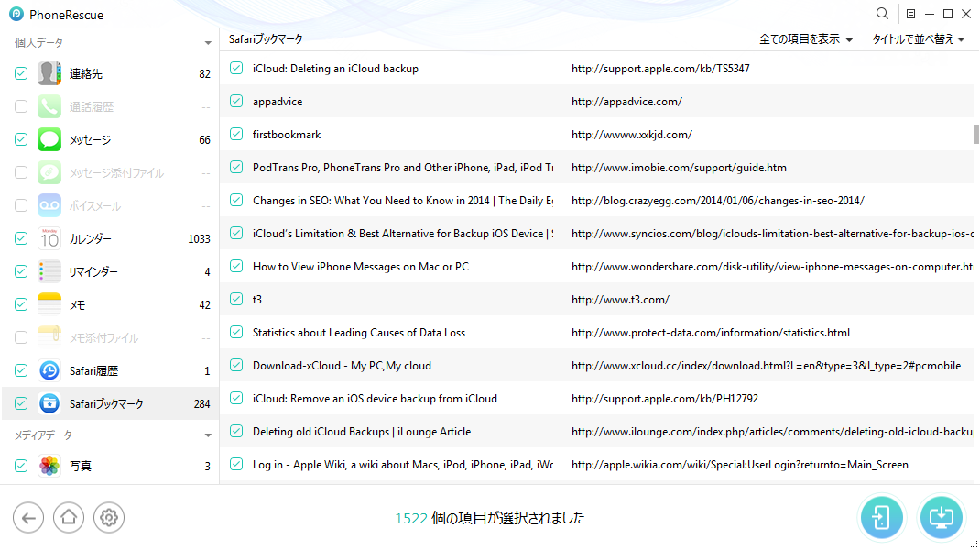The image size is (980, 550).
Task: Click the recover to computer download button
Action: point(941,518)
